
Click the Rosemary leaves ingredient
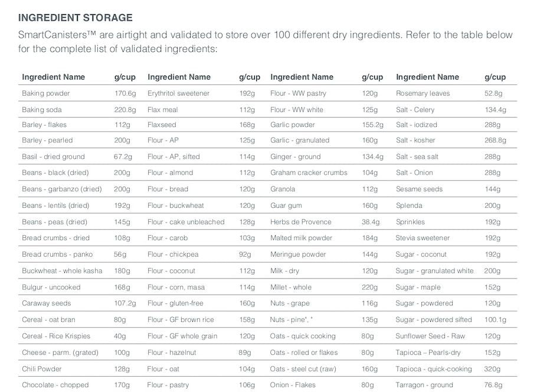(423, 93)
